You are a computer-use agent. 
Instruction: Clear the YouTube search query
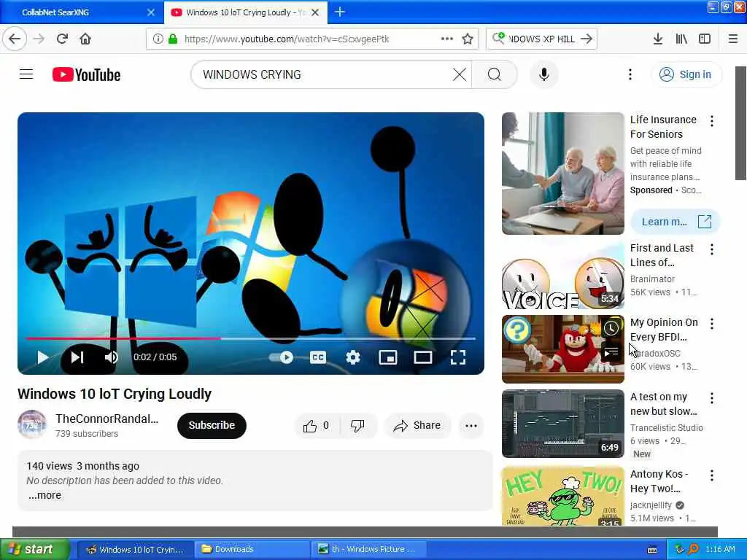(460, 74)
